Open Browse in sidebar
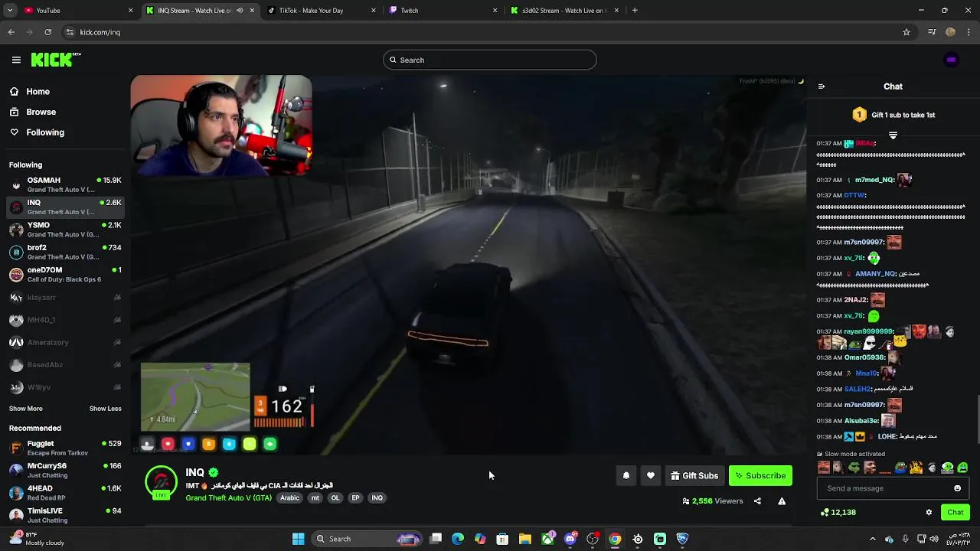This screenshot has height=551, width=980. click(41, 112)
